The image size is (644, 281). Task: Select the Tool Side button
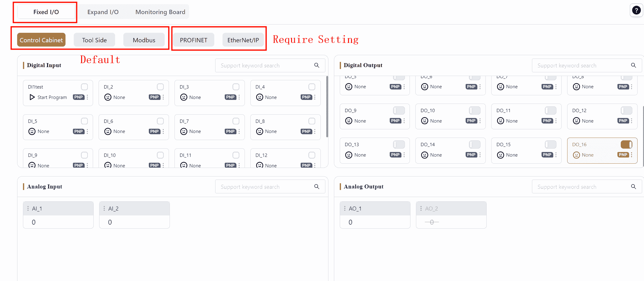coord(94,40)
